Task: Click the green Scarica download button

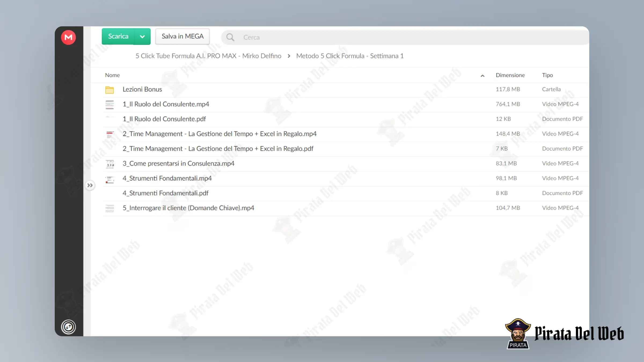Action: [x=118, y=36]
